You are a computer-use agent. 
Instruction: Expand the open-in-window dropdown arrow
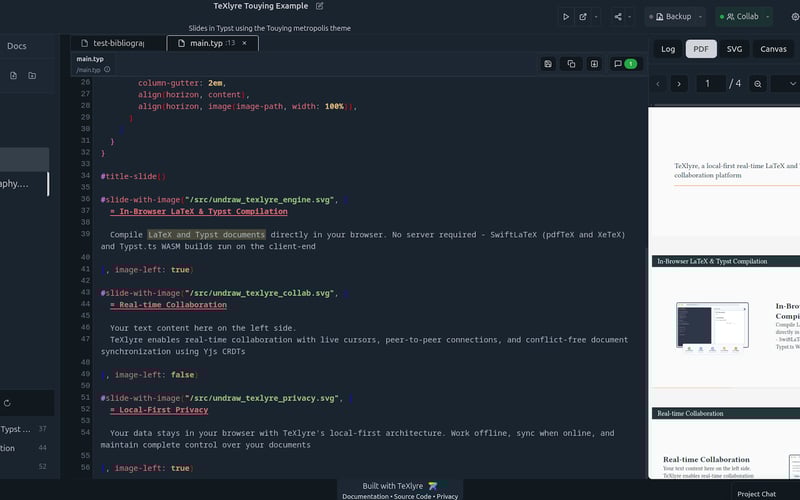coord(596,17)
